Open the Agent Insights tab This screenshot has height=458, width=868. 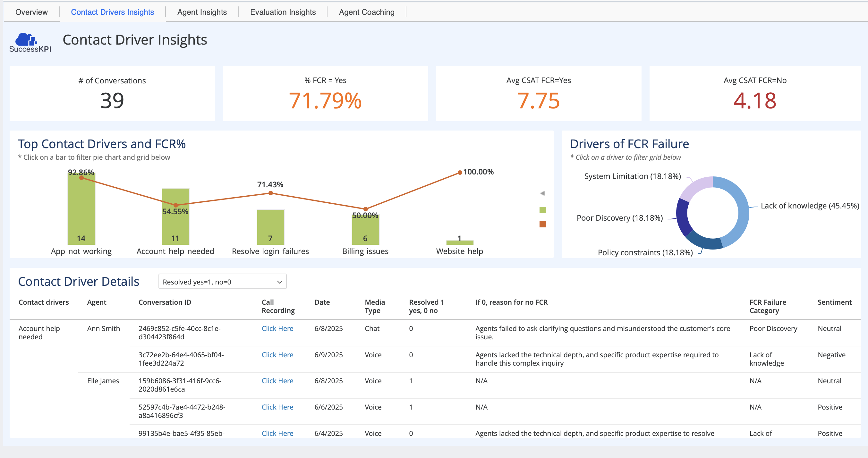[202, 12]
